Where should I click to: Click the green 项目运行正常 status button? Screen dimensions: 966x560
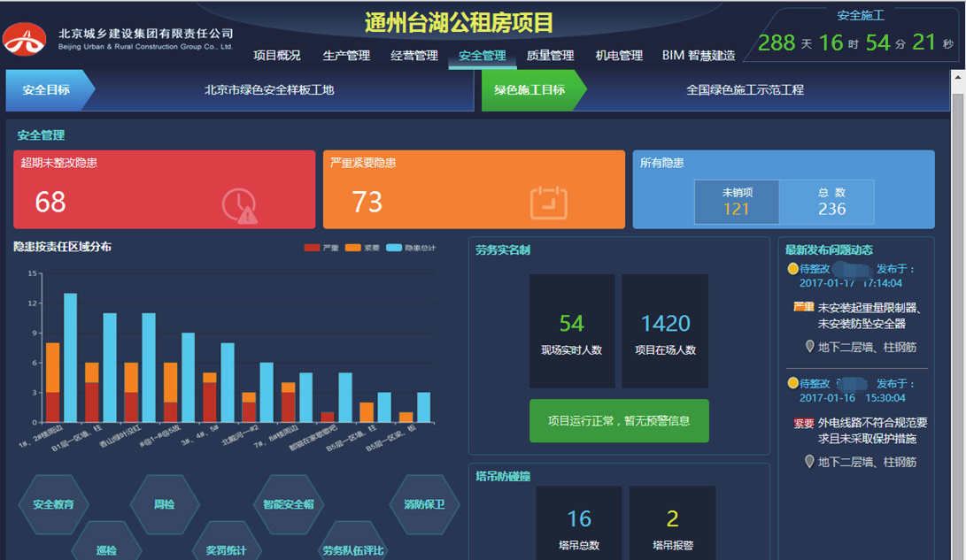coord(619,421)
